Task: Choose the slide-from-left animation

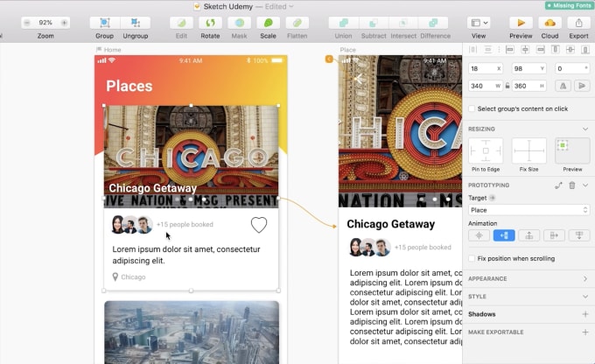Action: [554, 235]
